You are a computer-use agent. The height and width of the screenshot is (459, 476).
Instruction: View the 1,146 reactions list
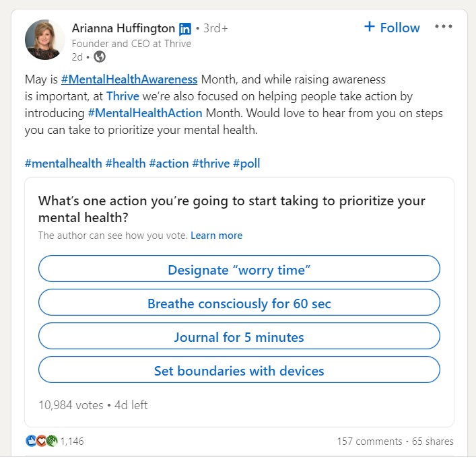pos(72,442)
